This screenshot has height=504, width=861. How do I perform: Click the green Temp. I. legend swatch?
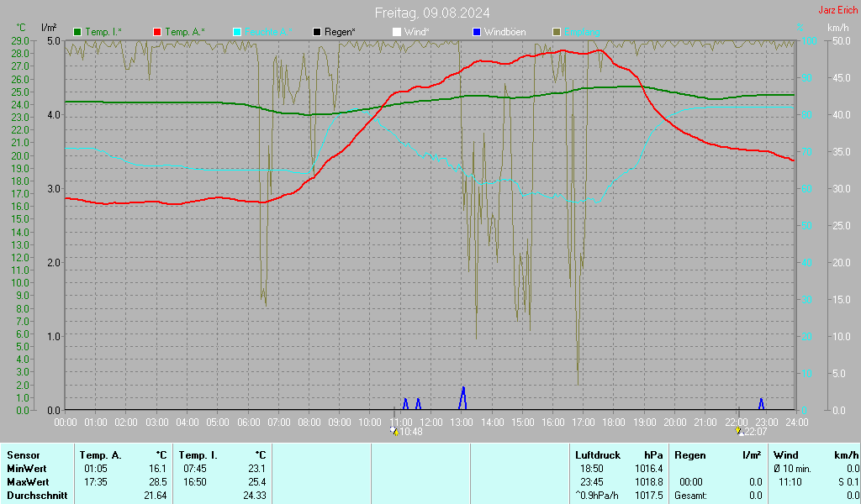(77, 33)
